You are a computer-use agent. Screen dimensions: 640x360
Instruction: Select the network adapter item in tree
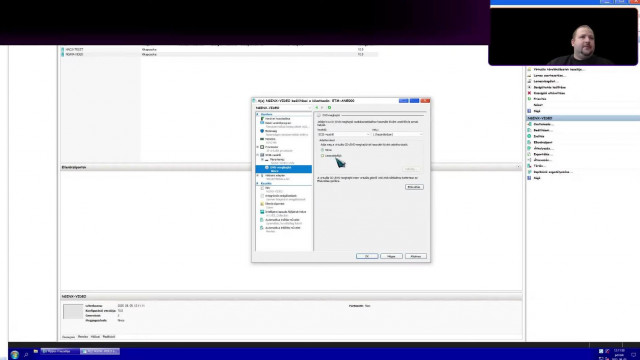pyautogui.click(x=275, y=176)
